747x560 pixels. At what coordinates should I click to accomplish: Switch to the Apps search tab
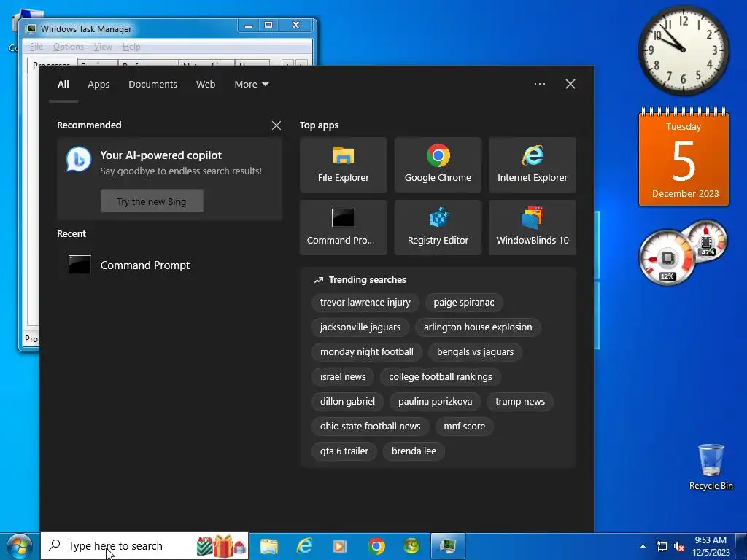[98, 85]
